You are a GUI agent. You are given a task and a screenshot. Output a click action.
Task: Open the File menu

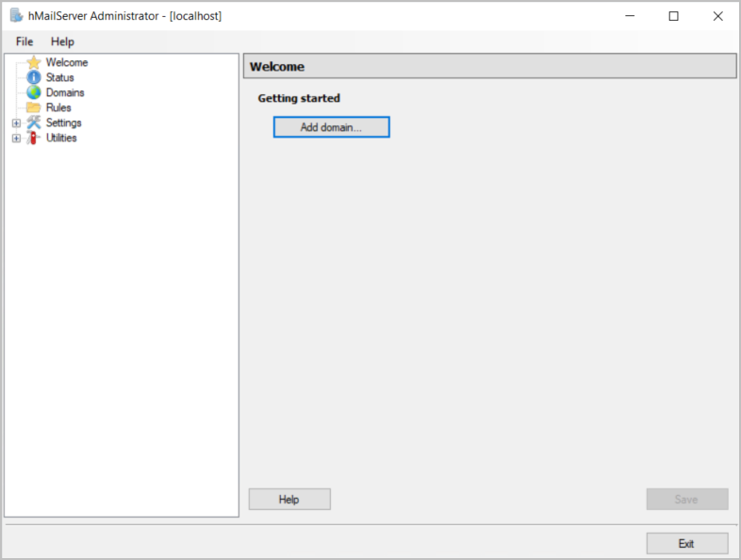(25, 41)
